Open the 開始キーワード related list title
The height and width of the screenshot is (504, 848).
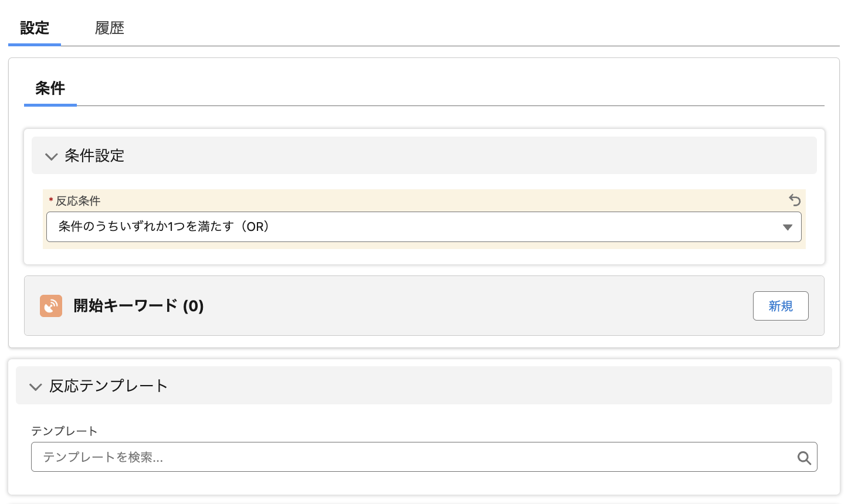tap(125, 306)
